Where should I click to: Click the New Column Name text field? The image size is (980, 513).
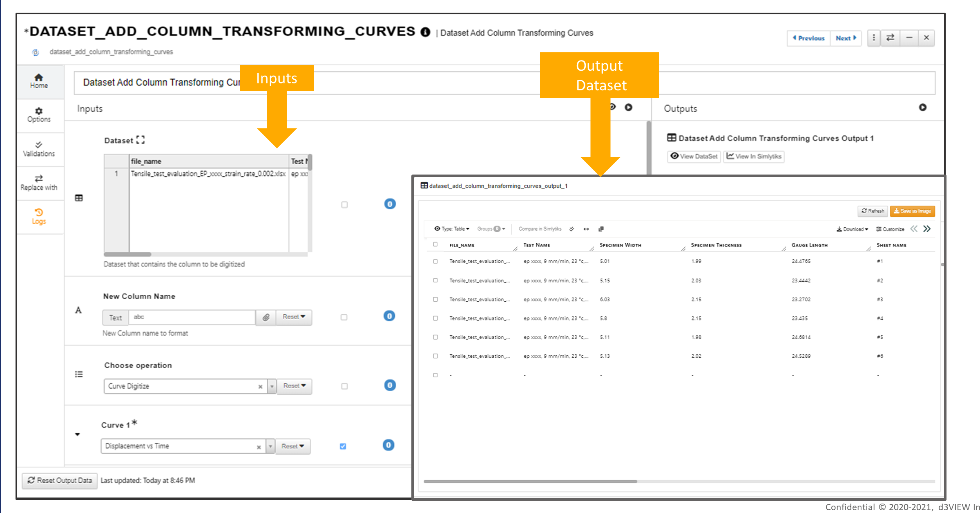pos(192,317)
